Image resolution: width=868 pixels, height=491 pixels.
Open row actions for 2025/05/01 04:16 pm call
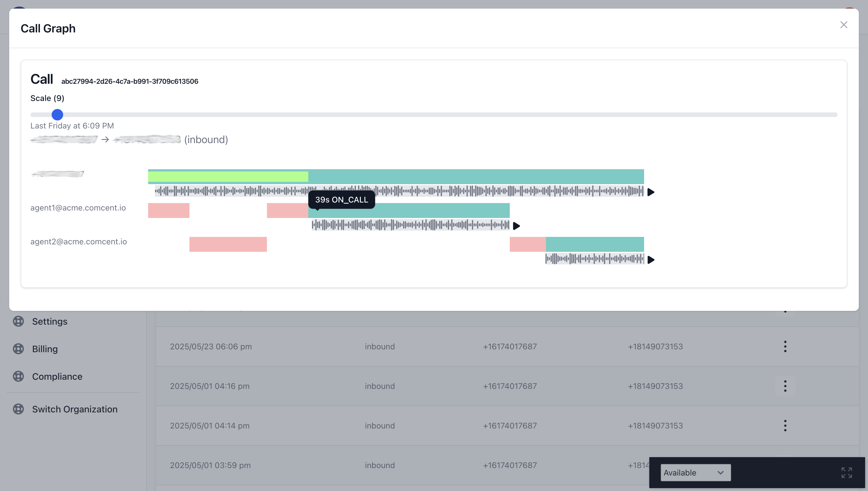785,386
